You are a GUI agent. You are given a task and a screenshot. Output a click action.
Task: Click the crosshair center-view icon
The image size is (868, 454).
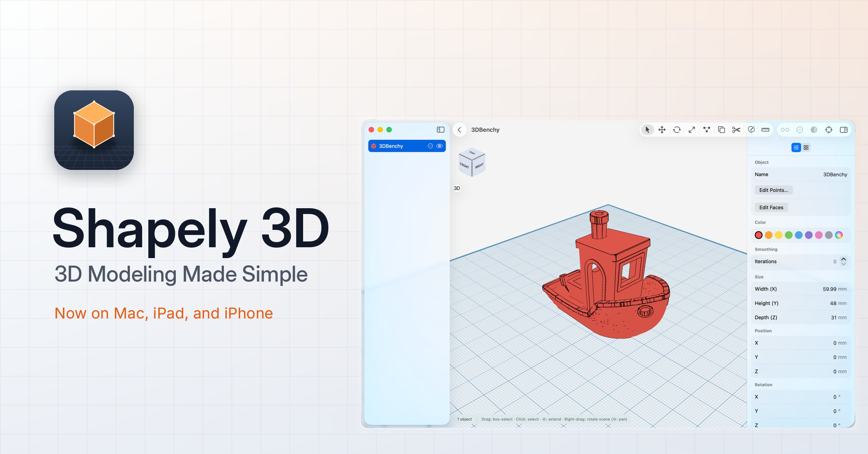(829, 130)
